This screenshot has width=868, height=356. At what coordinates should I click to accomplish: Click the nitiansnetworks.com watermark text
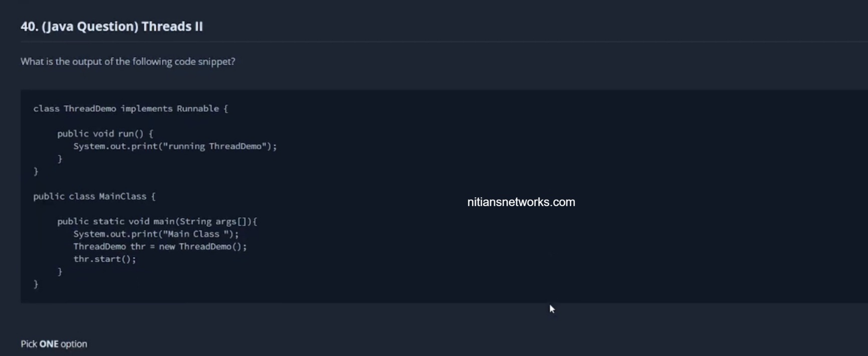tap(521, 202)
